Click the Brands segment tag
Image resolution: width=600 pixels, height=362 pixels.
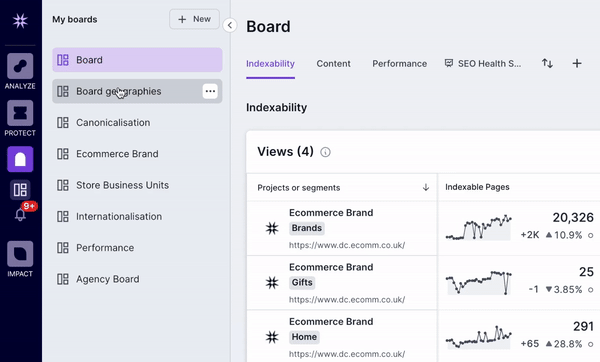(x=307, y=228)
